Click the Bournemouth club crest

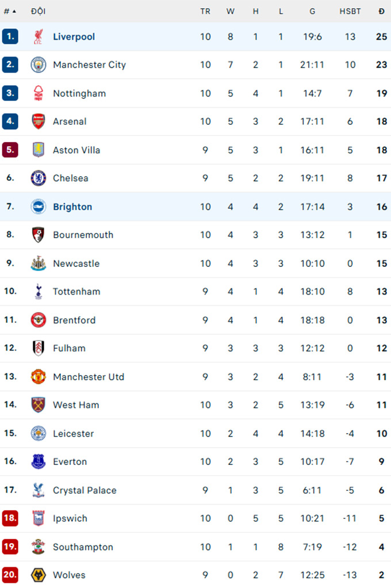click(38, 235)
